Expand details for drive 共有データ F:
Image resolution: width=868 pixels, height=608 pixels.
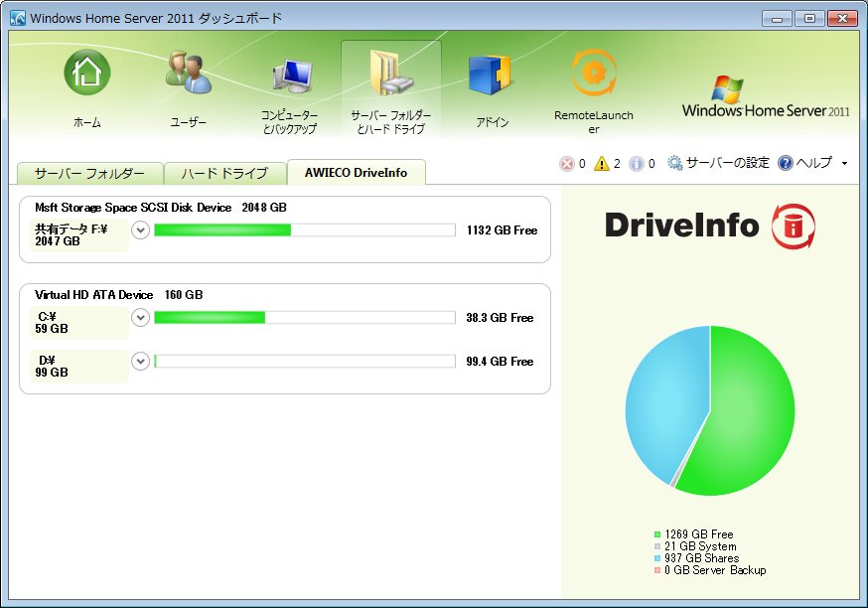pyautogui.click(x=140, y=229)
